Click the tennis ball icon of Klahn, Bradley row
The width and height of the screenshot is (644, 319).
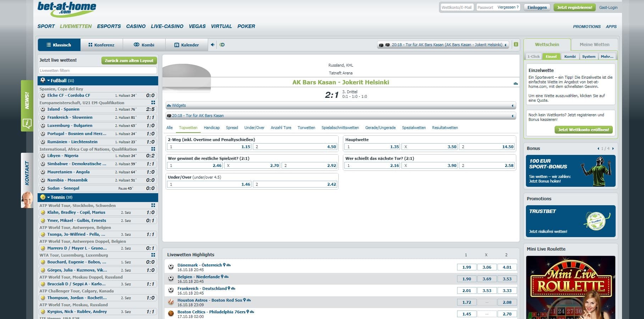coord(43,212)
